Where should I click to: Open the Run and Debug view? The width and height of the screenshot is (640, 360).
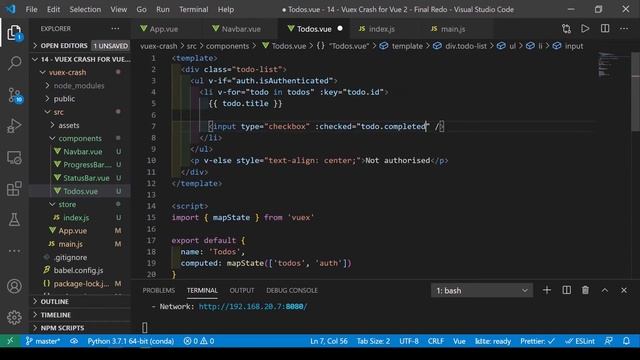click(14, 126)
